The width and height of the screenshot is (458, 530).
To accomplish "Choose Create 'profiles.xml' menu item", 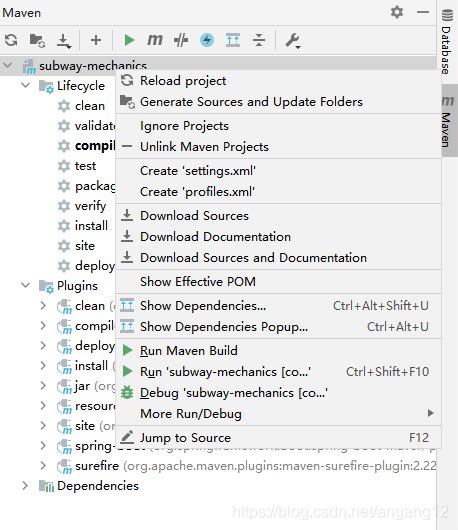I will [278, 192].
